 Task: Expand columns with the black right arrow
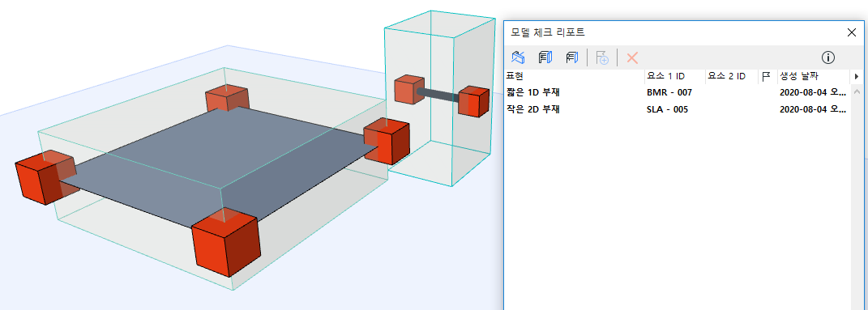857,76
